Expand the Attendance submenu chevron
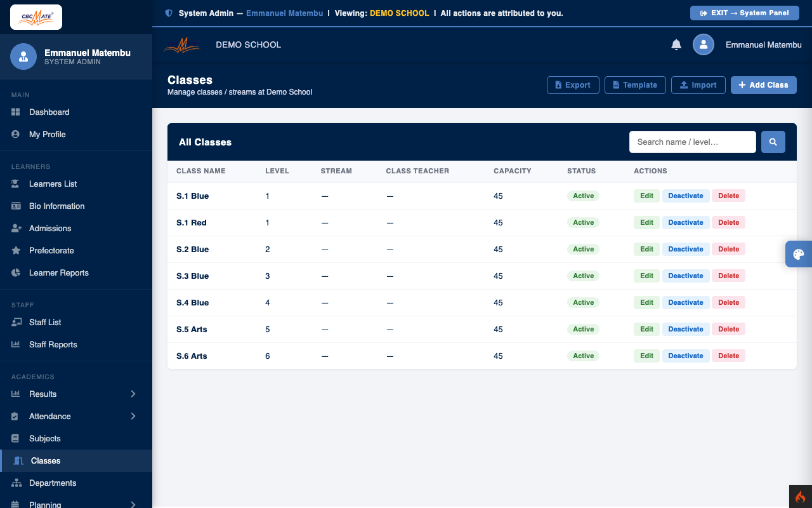 click(x=133, y=417)
